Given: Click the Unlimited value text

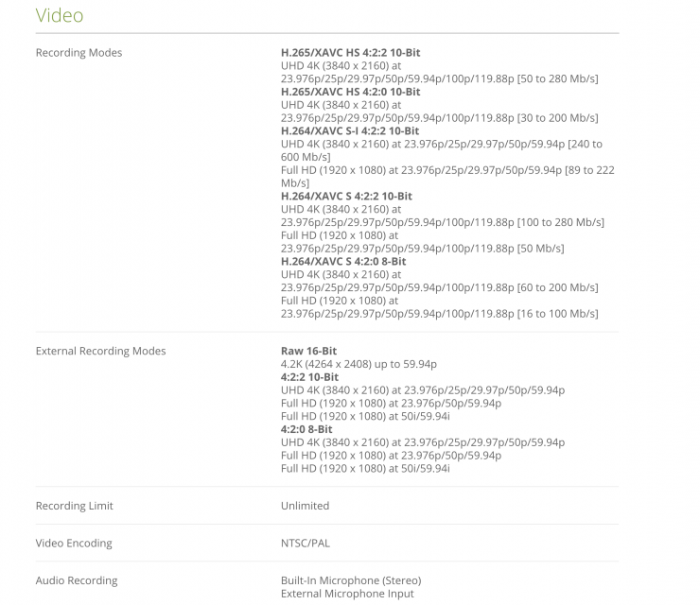Looking at the screenshot, I should tap(305, 506).
